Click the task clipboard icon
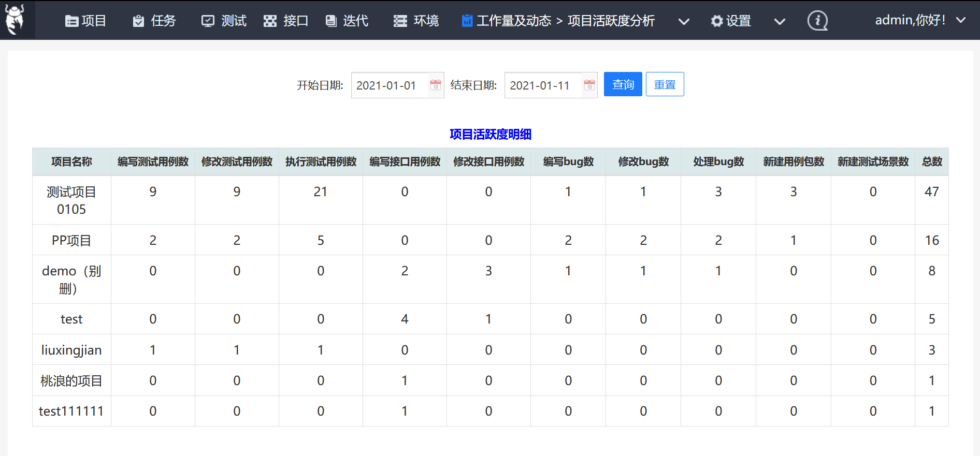The height and width of the screenshot is (456, 980). 138,21
